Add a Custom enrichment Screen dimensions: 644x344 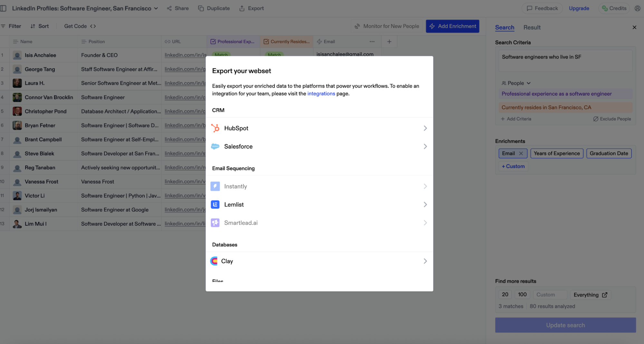click(x=513, y=166)
